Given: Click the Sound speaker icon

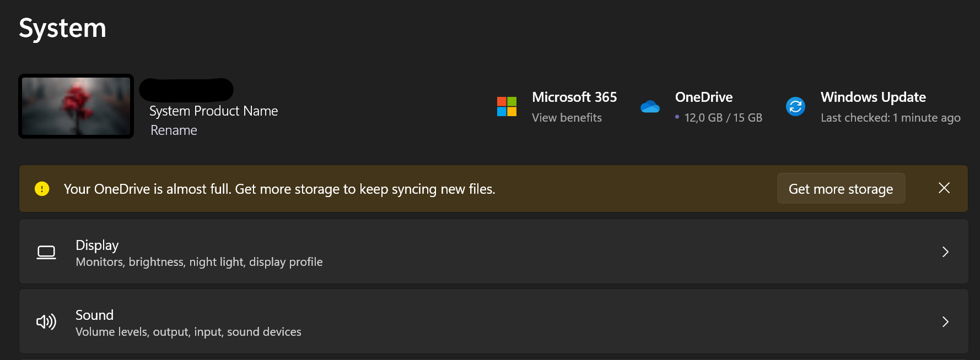Looking at the screenshot, I should click(x=46, y=322).
